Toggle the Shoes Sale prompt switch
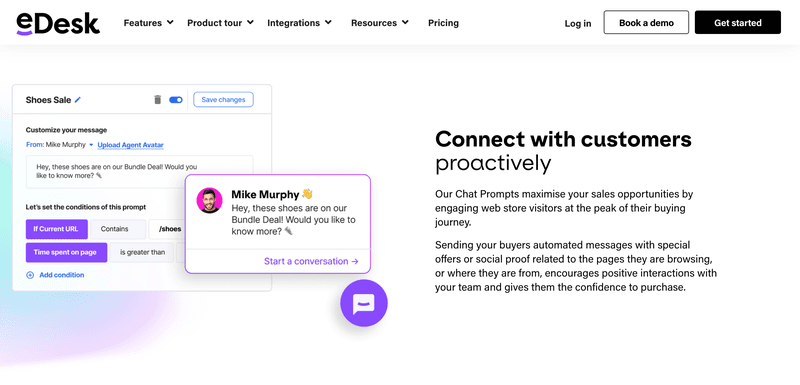Viewport: 800px width, 385px height. pos(176,100)
